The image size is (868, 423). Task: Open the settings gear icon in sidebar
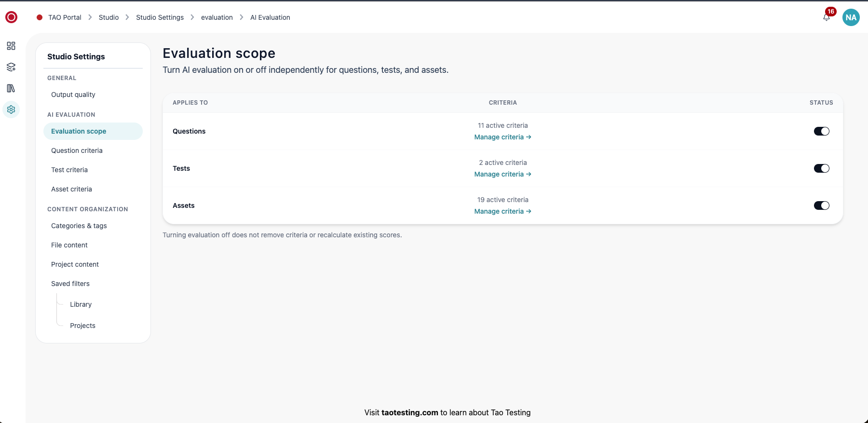tap(11, 109)
